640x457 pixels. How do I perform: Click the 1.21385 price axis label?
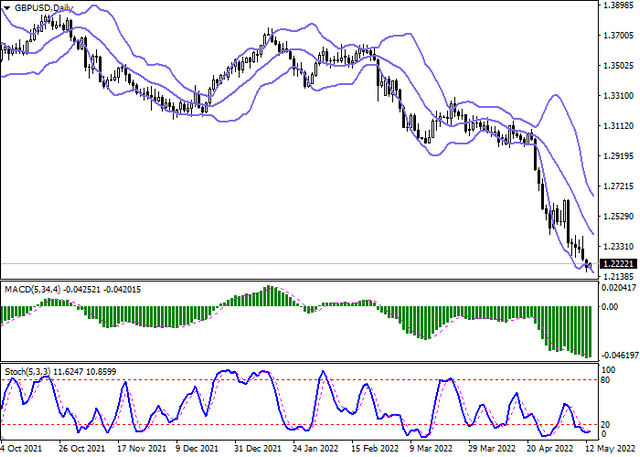tap(620, 277)
